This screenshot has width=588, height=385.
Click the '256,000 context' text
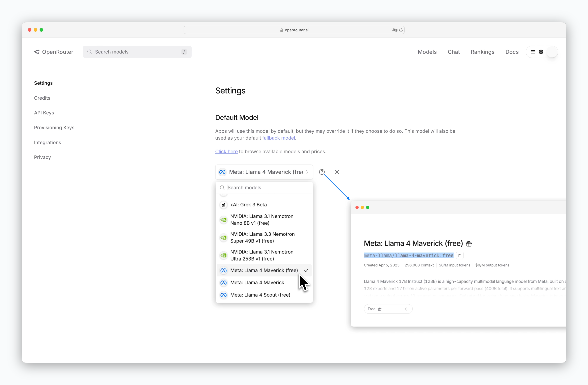tap(419, 265)
